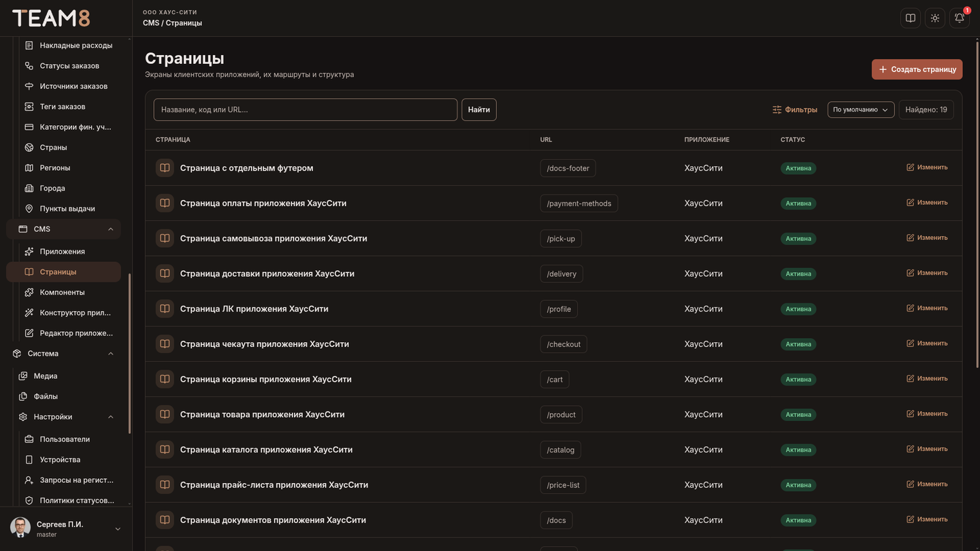This screenshot has height=551, width=980.
Task: Click the Создать страницу button
Action: pyautogui.click(x=917, y=69)
